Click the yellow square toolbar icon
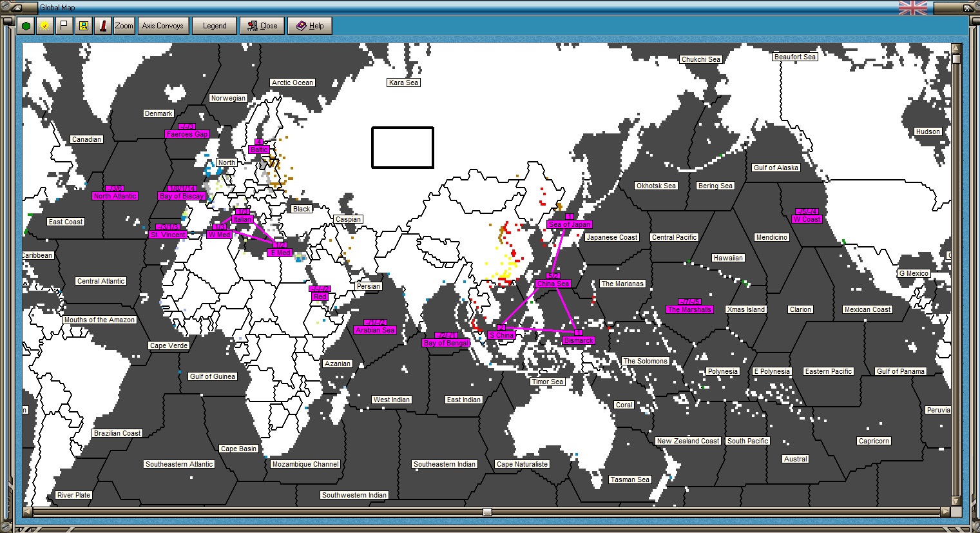 pyautogui.click(x=83, y=26)
